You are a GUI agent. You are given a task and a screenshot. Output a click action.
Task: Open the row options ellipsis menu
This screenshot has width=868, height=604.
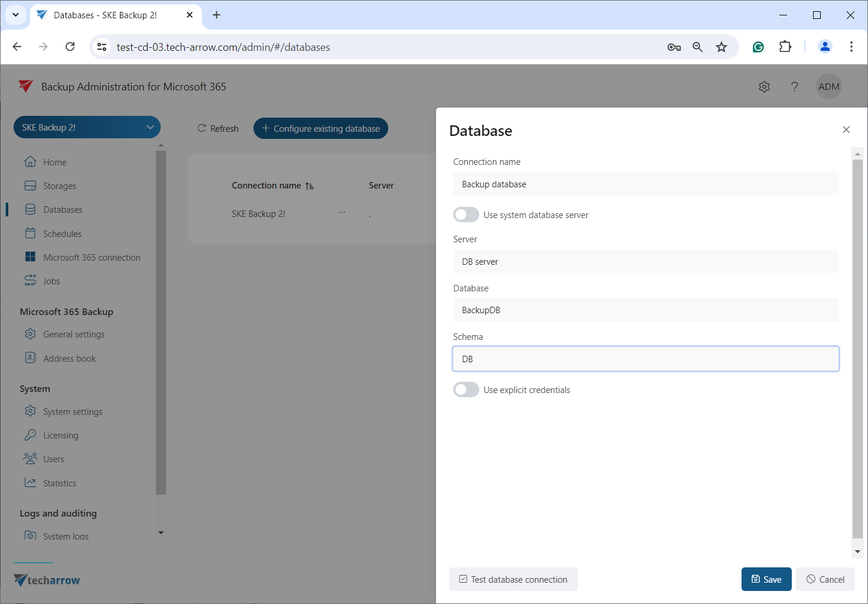click(342, 212)
